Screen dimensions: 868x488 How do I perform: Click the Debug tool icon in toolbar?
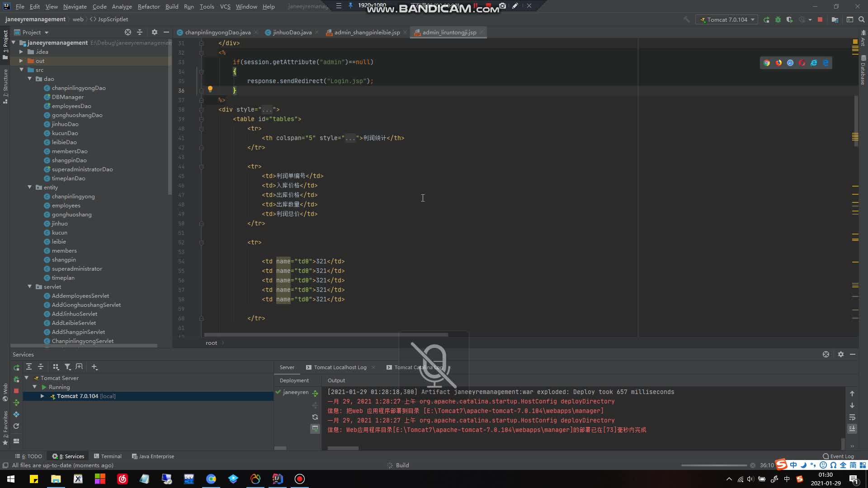coord(778,20)
